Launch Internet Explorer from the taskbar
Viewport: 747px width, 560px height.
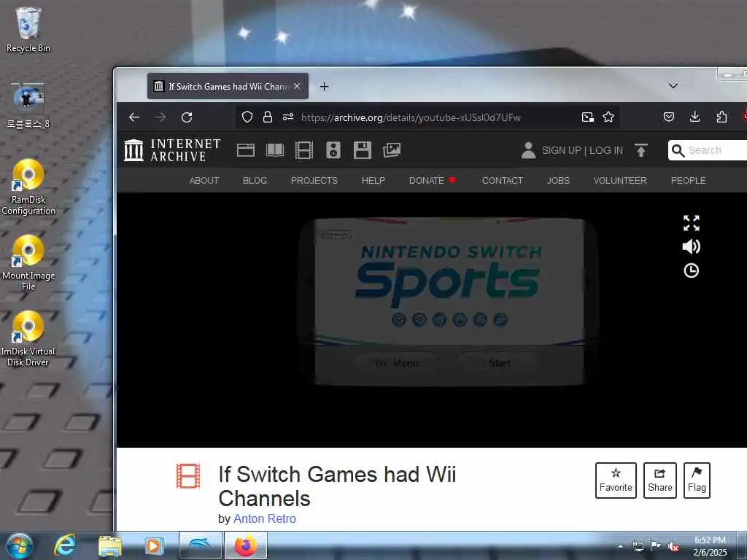tap(64, 546)
